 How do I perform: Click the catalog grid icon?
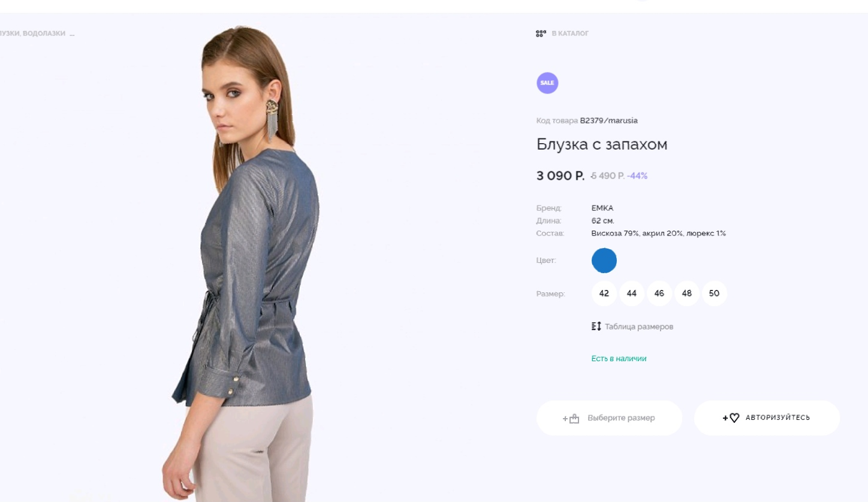coord(541,34)
